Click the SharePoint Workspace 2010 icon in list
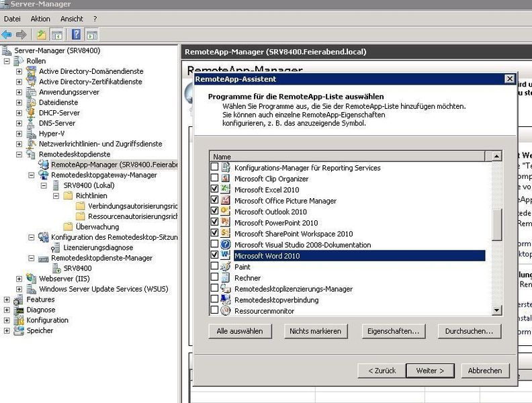 pos(225,233)
